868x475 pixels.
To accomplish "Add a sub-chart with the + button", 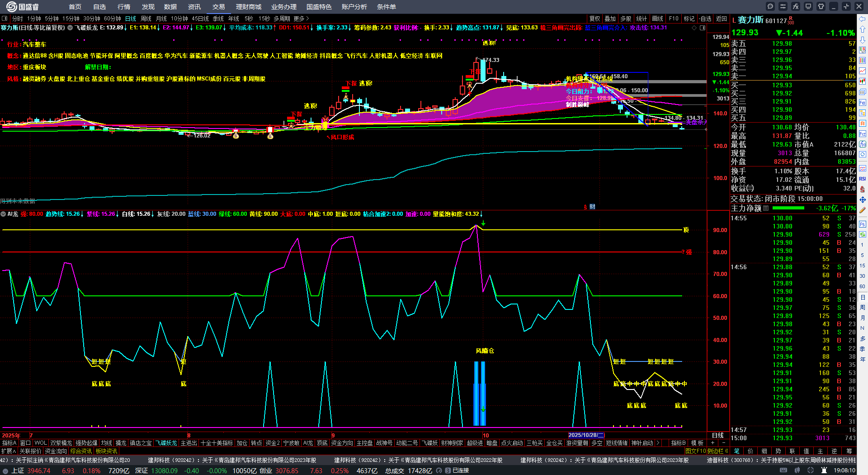I will coord(712,443).
